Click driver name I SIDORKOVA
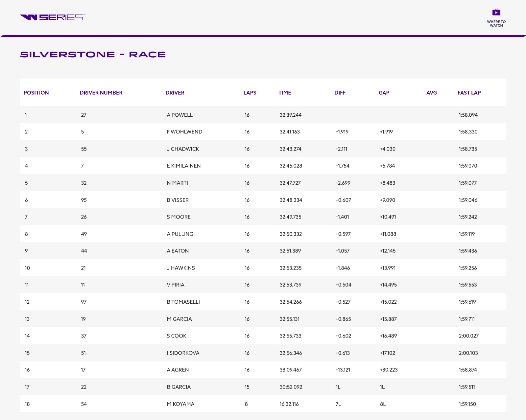The image size is (526, 420). pyautogui.click(x=183, y=353)
